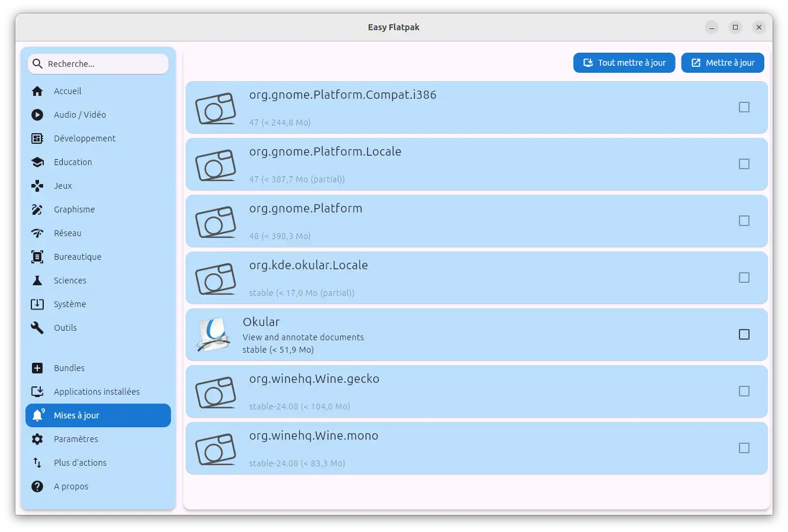Click the Système download-box icon
The height and width of the screenshot is (532, 788).
pyautogui.click(x=37, y=304)
